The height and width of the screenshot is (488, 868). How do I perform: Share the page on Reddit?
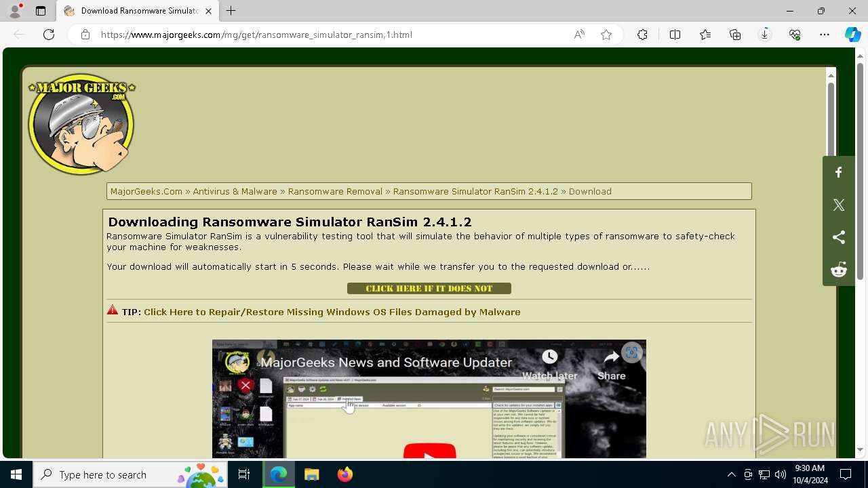[839, 270]
